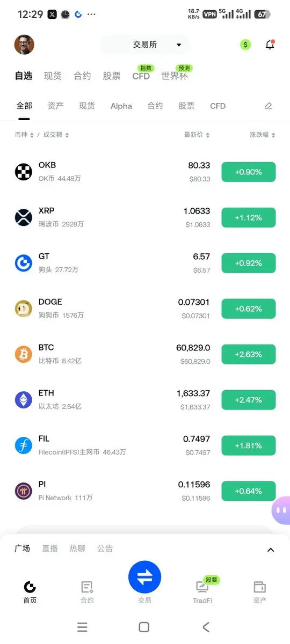Open the pencil edit watchlist icon
290x644 pixels.
[x=269, y=106]
